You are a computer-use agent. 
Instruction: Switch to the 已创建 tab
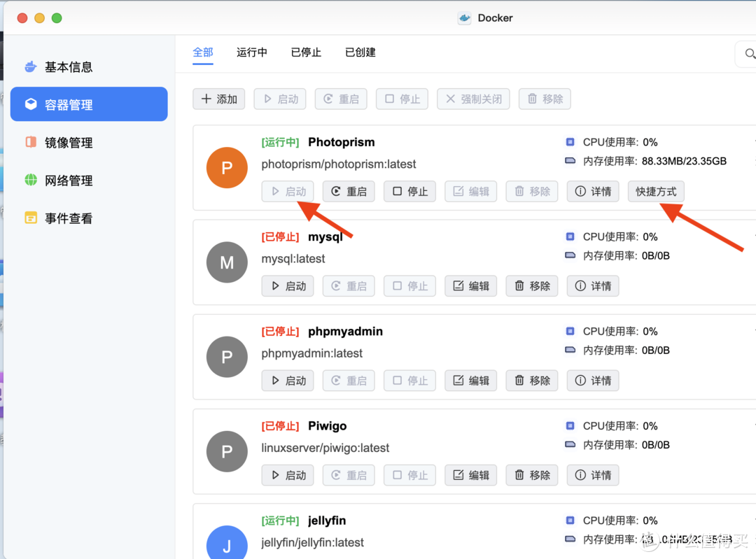point(360,52)
